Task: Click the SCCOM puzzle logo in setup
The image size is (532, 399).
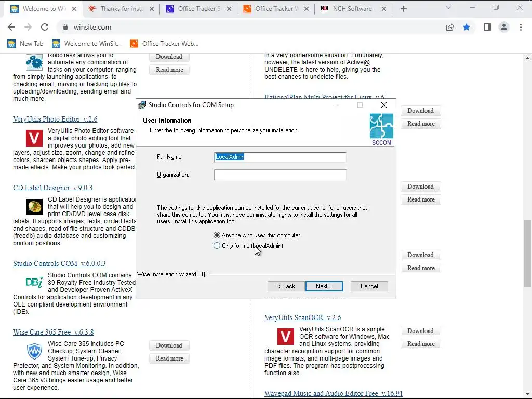Action: pos(381,129)
